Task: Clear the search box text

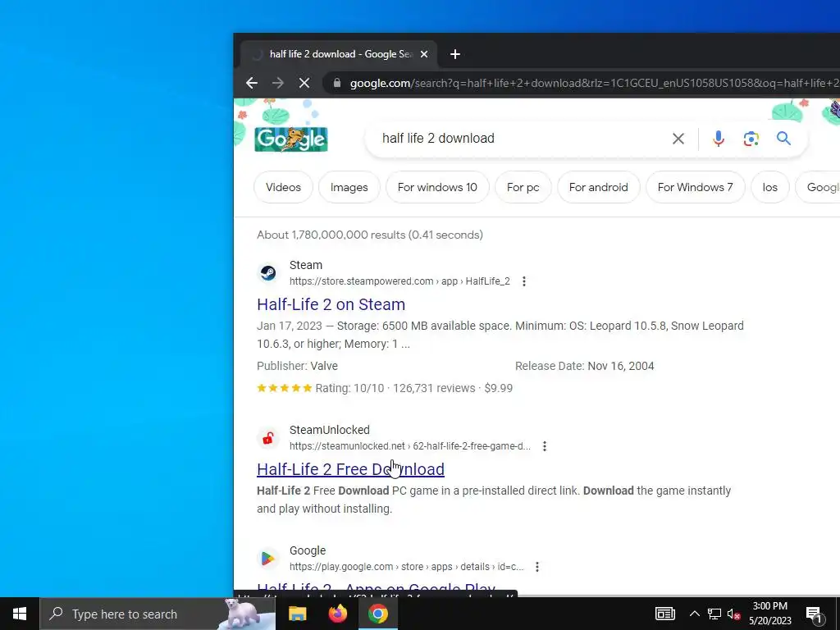Action: (x=678, y=139)
